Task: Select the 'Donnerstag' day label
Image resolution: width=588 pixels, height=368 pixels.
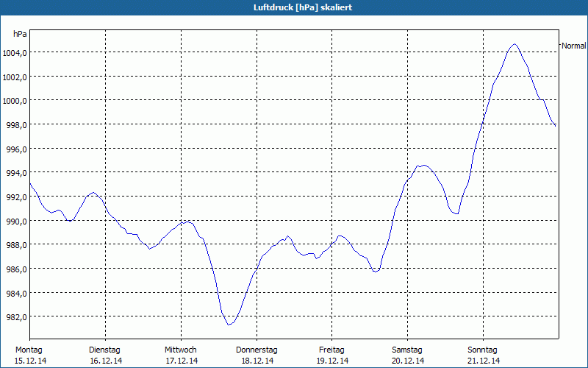Action: [x=257, y=350]
